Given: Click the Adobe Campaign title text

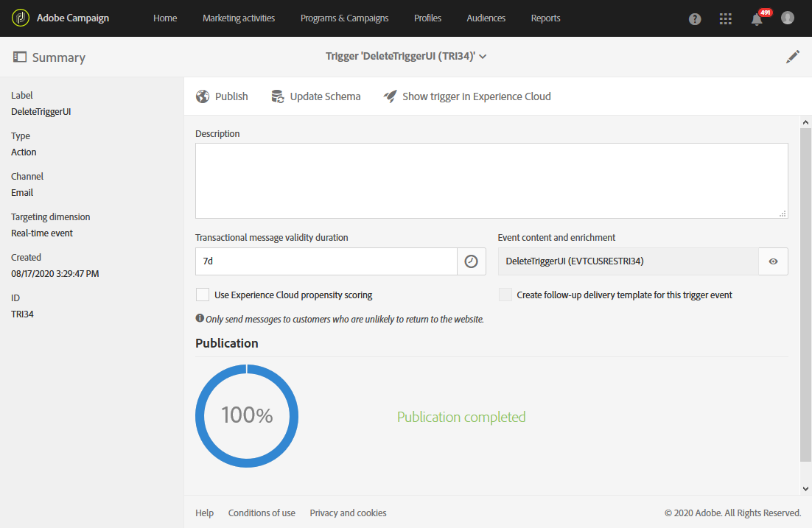Looking at the screenshot, I should [73, 18].
